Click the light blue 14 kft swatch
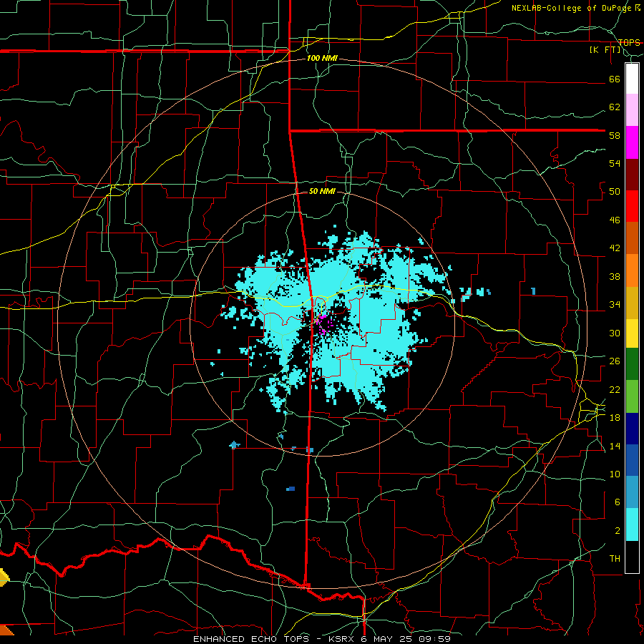This screenshot has width=644, height=644. pos(632,492)
